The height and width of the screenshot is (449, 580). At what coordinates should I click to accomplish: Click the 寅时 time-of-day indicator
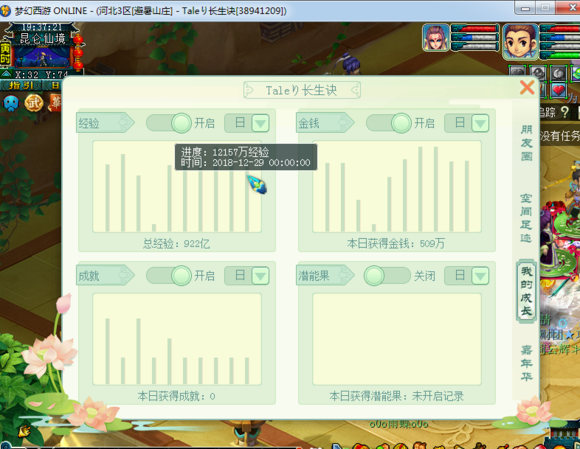click(5, 54)
